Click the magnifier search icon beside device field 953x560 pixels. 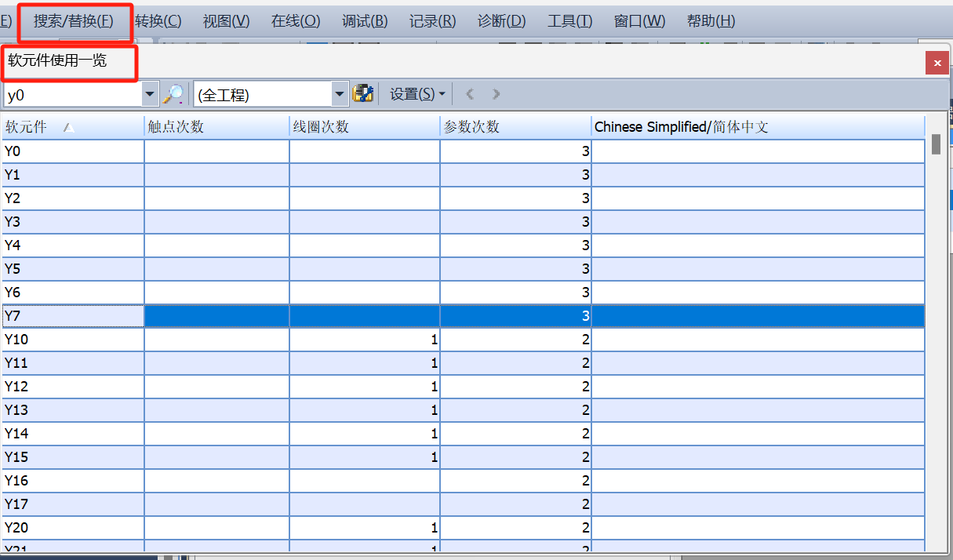tap(173, 94)
